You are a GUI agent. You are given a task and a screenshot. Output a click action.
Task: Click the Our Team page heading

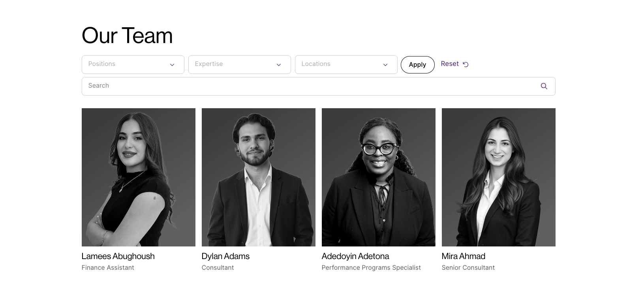click(x=127, y=36)
